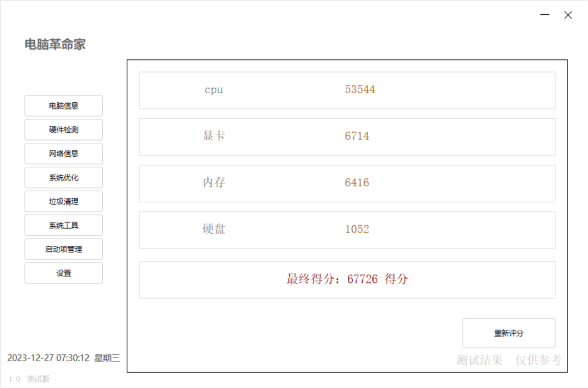Go to 网络信息 page
This screenshot has width=588, height=388.
(x=64, y=154)
